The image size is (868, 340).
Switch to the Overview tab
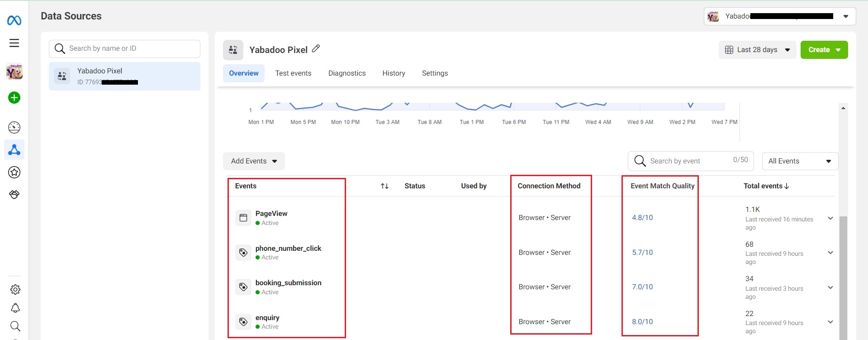point(244,73)
